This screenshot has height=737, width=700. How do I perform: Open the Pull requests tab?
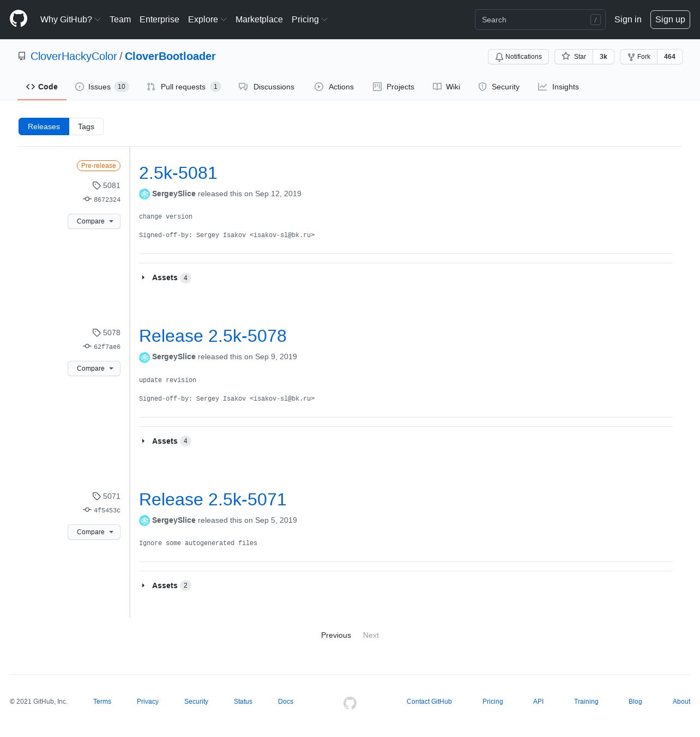tap(184, 87)
